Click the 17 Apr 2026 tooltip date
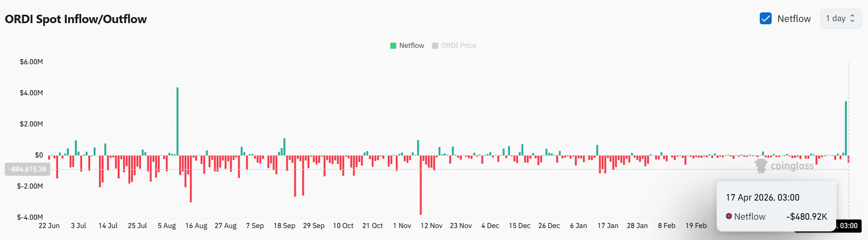The image size is (868, 240). tap(762, 198)
